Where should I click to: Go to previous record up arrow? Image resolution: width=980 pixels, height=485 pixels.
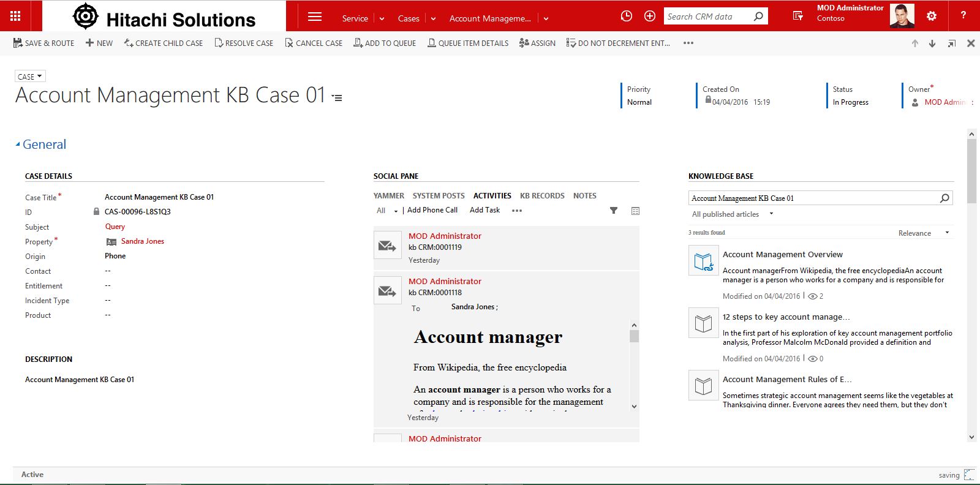click(x=915, y=43)
